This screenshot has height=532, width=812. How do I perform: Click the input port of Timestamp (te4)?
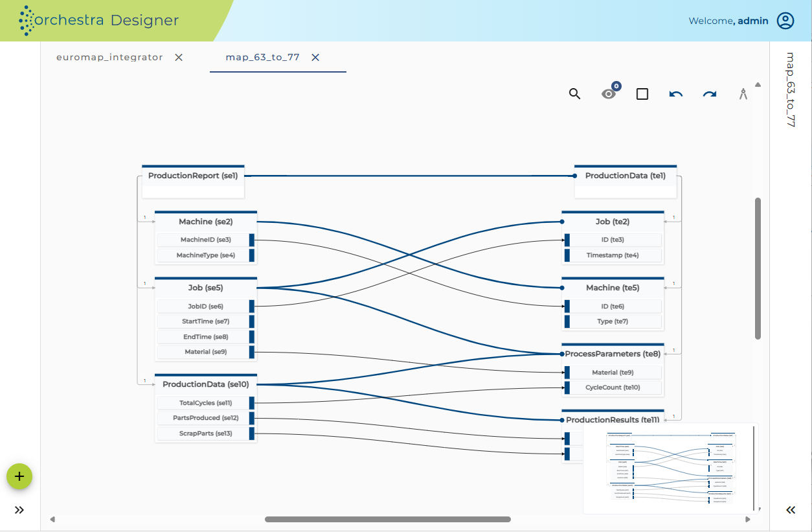pyautogui.click(x=567, y=255)
